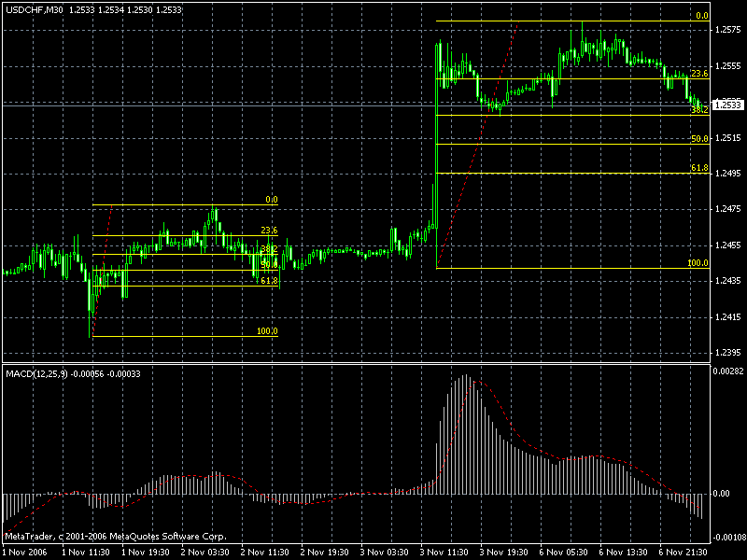Click the 1.2455 price scale value
This screenshot has height=560, width=747.
point(727,245)
